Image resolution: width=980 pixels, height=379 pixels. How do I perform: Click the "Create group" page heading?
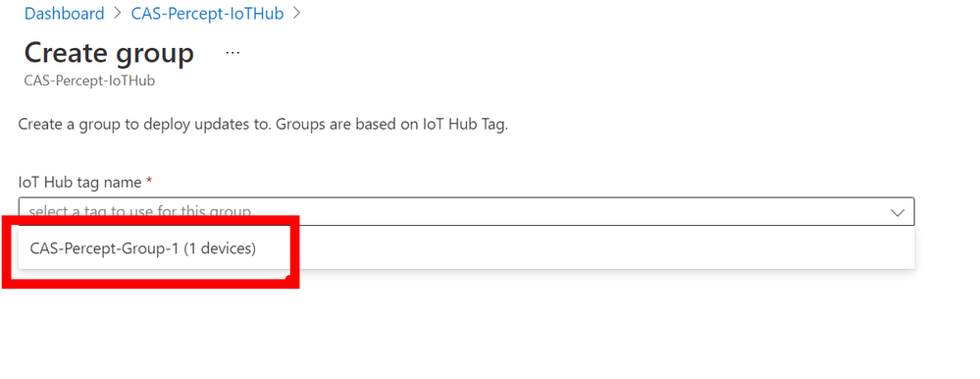tap(109, 53)
